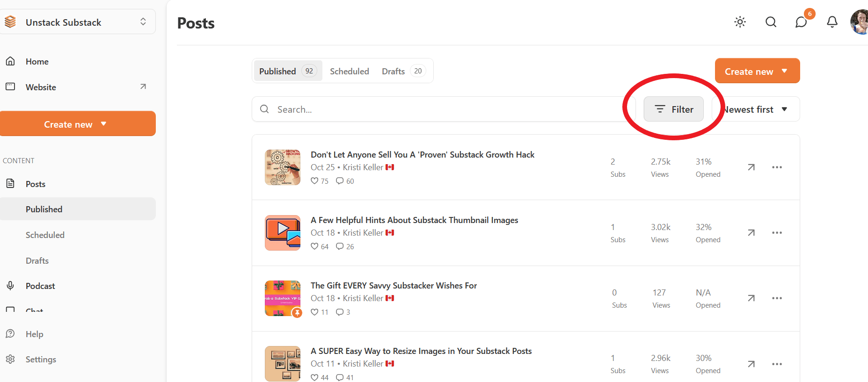Click 'Oct 11 • Kristi Keller' byline
This screenshot has height=382, width=868.
coord(352,363)
